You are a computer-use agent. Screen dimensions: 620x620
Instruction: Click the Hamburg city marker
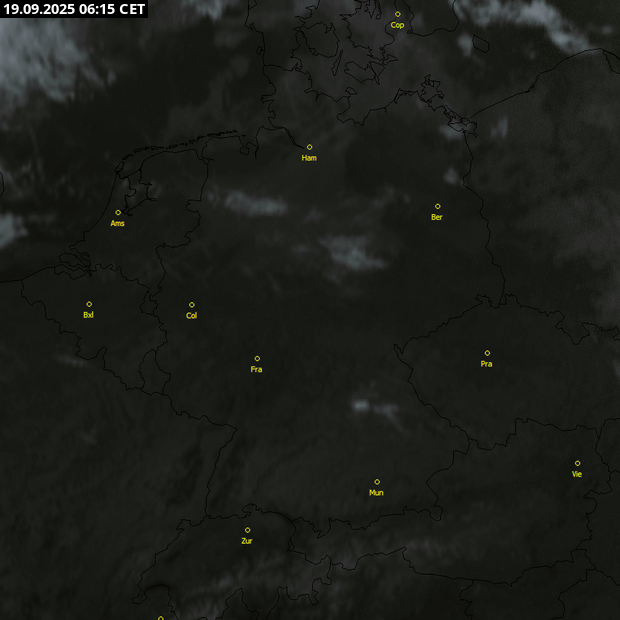click(310, 147)
